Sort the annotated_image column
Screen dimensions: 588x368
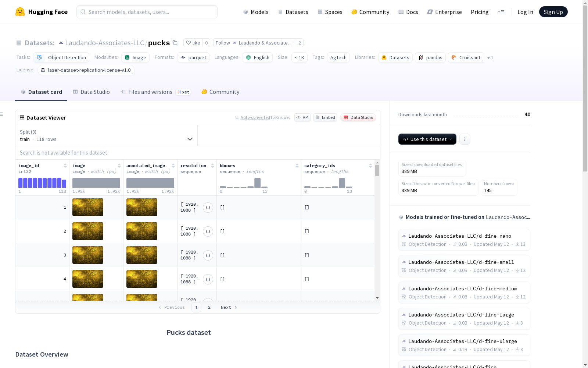click(173, 166)
